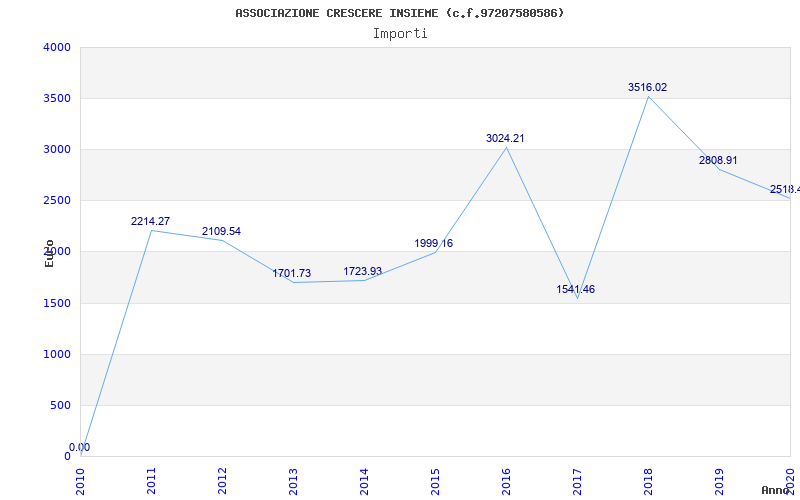Click the 2011 x-axis label
This screenshot has width=800, height=500.
pos(151,482)
